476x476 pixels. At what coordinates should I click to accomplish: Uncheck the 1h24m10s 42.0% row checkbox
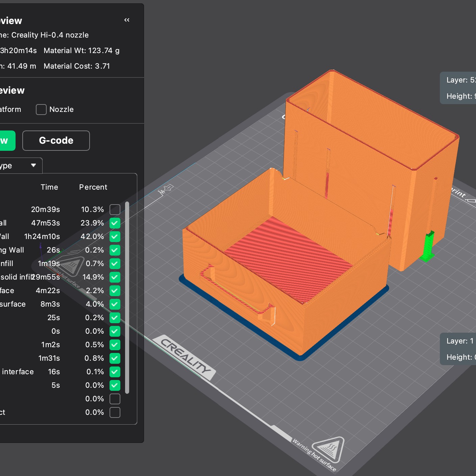tap(115, 237)
